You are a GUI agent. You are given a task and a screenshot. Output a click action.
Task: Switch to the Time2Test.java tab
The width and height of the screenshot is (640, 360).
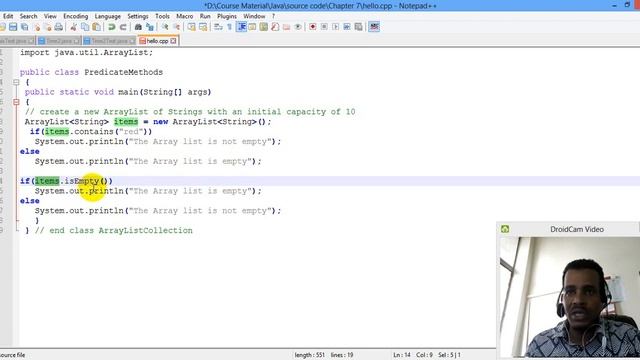tap(109, 41)
